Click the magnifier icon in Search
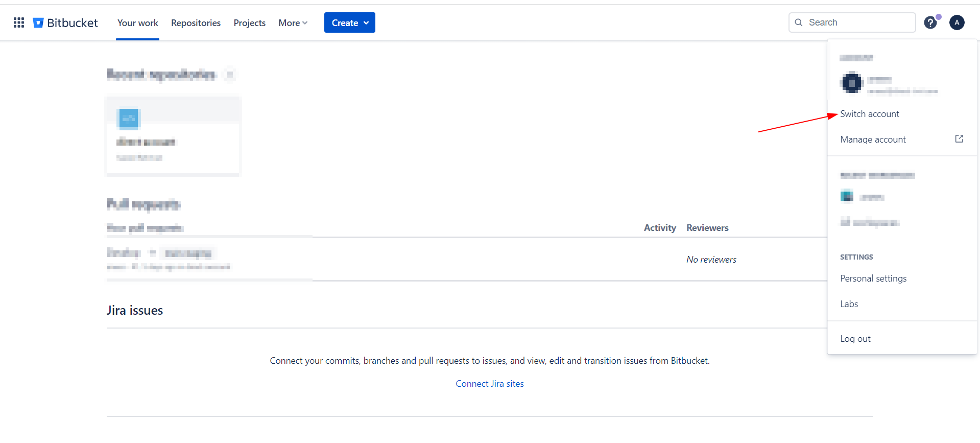This screenshot has height=443, width=980. coord(799,22)
